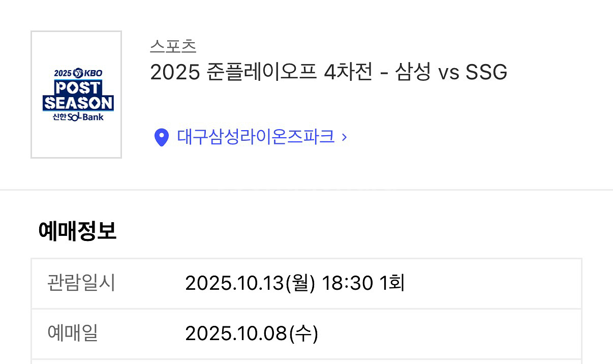613x364 pixels.
Task: Expand the venue chevron arrow
Action: click(344, 137)
